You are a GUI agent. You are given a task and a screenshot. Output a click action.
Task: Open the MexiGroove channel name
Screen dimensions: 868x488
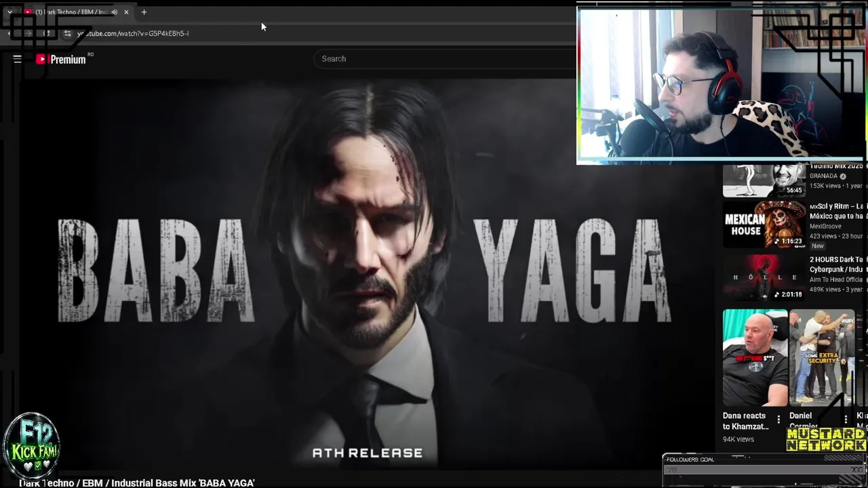(825, 226)
